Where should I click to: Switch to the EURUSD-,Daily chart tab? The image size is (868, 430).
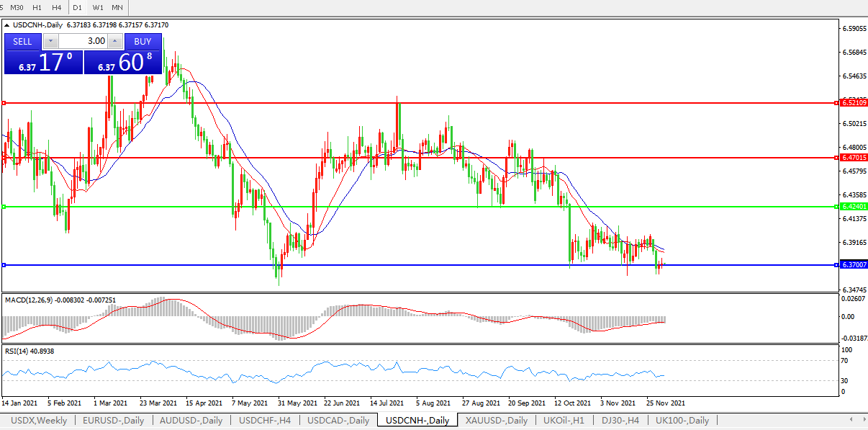113,420
